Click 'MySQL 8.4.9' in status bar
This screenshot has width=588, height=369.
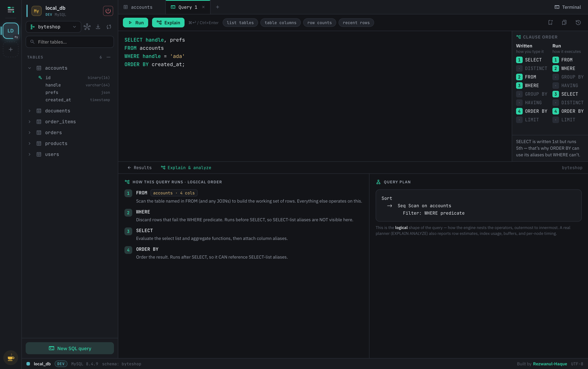click(85, 364)
